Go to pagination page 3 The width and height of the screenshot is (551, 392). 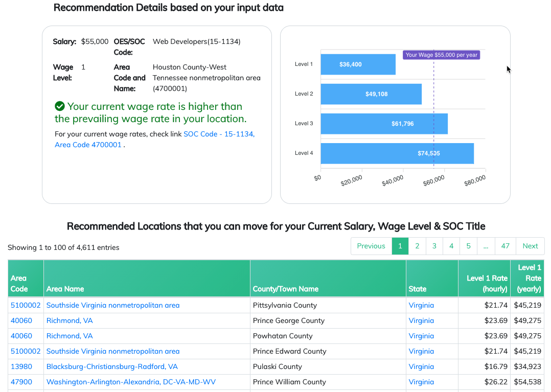coord(434,246)
